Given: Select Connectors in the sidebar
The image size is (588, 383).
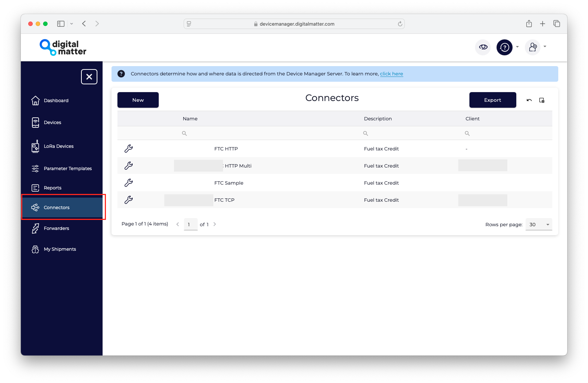Looking at the screenshot, I should (62, 208).
